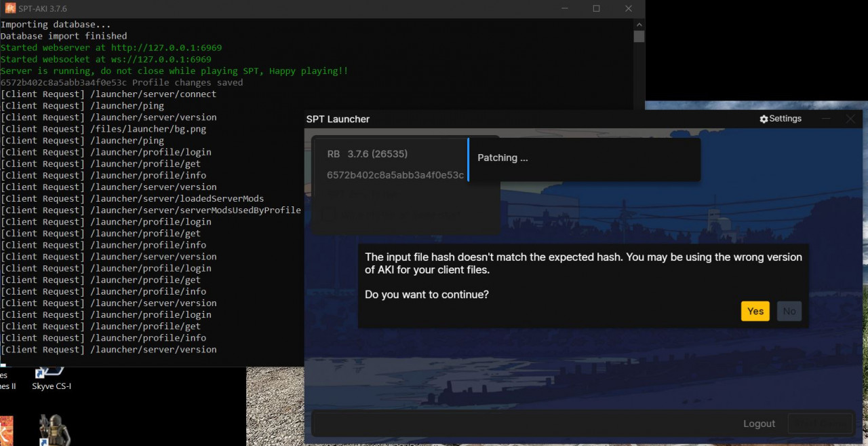Close the SPT Launcher window
The image size is (868, 446).
(x=850, y=119)
